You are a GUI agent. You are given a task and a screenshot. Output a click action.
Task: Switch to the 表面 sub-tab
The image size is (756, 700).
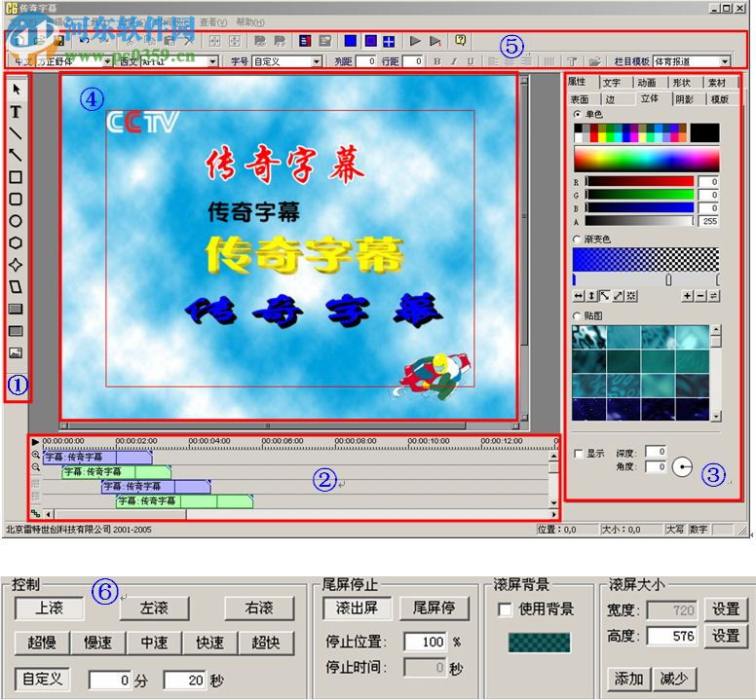tap(580, 99)
